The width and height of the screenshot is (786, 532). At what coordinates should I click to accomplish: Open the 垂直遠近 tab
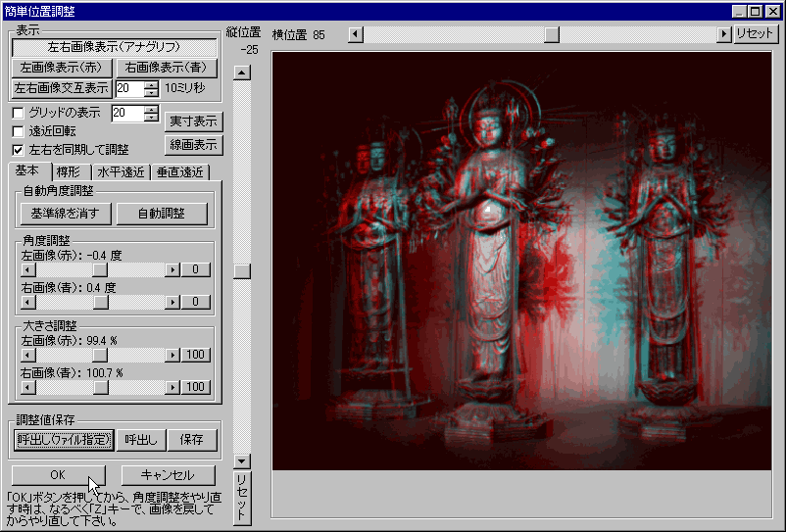click(x=180, y=172)
